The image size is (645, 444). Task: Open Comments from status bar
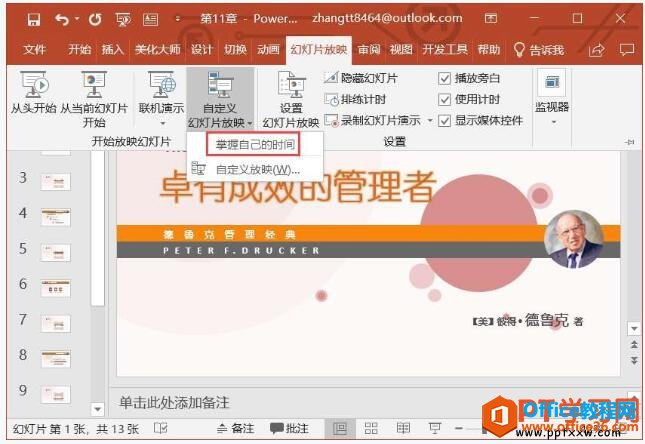pos(289,428)
